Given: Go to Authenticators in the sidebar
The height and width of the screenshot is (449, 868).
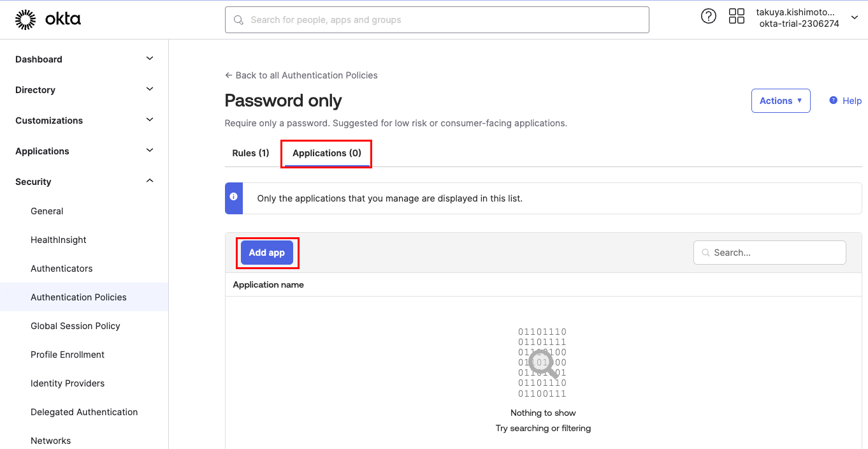Looking at the screenshot, I should coord(62,269).
